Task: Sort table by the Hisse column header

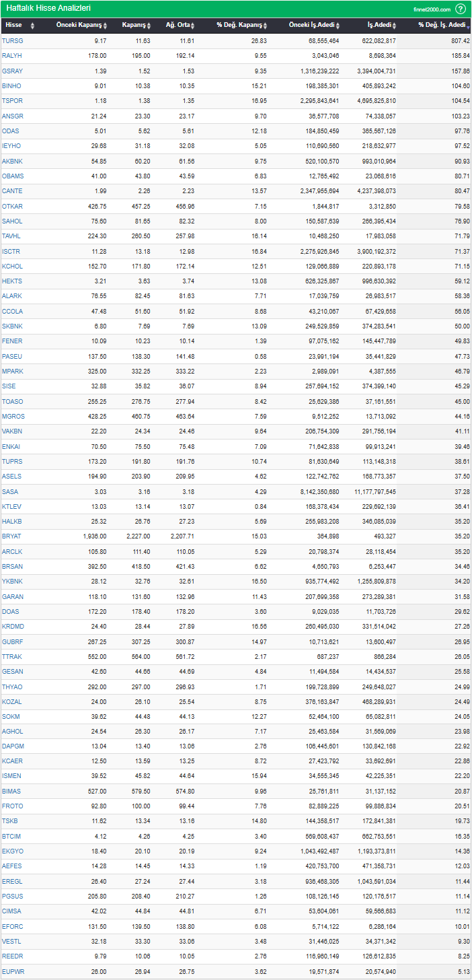Action: coord(13,25)
